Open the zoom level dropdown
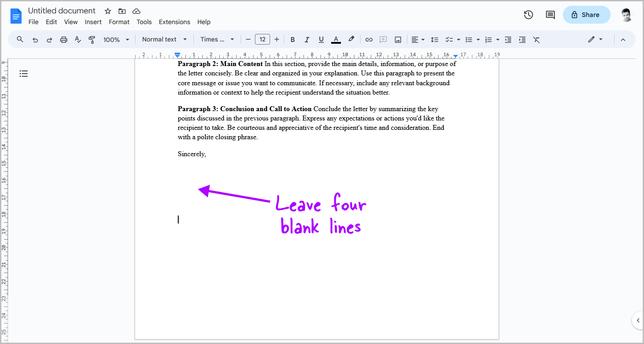The width and height of the screenshot is (644, 344). (x=115, y=39)
